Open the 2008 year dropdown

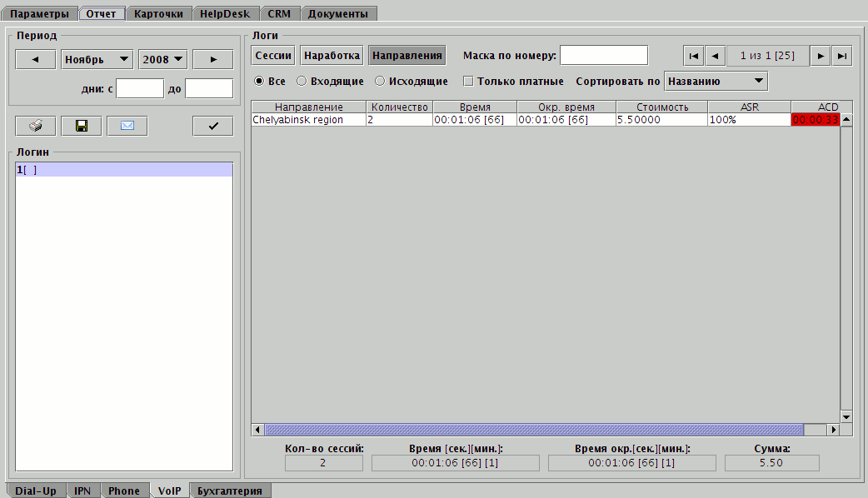[x=162, y=59]
